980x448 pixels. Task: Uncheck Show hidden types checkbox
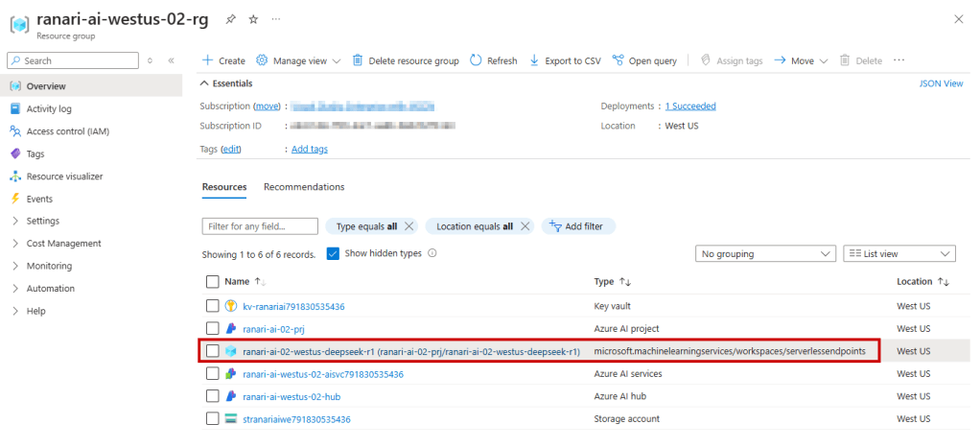[x=333, y=253]
